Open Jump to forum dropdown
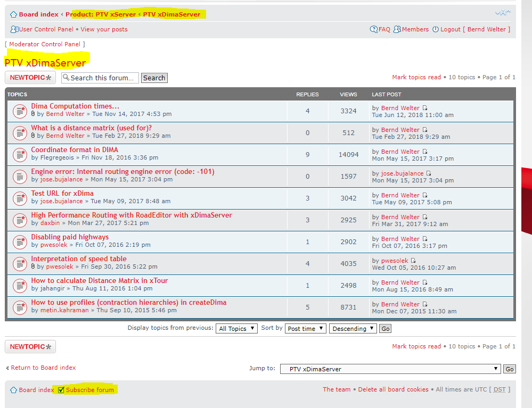 pos(390,369)
